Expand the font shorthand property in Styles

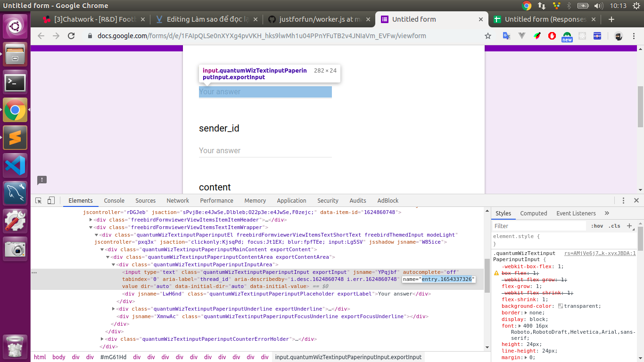point(520,326)
